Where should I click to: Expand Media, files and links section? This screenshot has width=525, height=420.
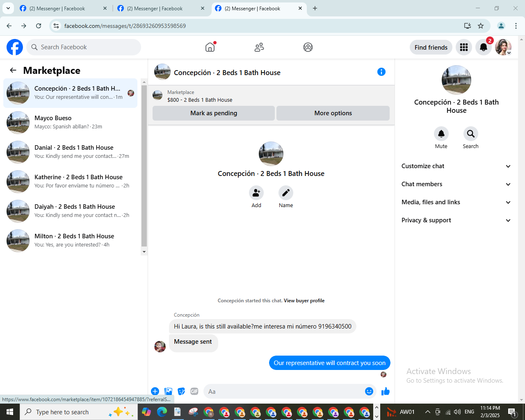[457, 202]
